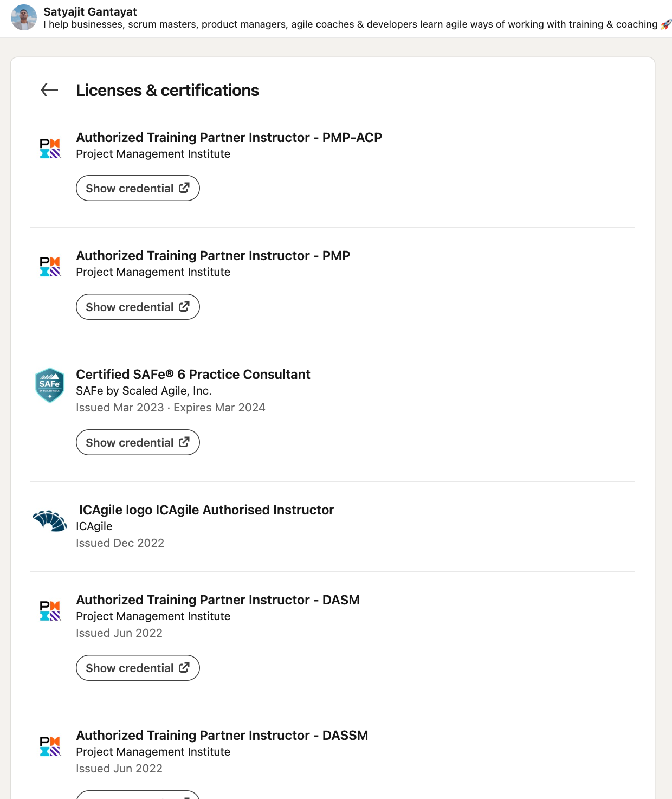Open Authorized Training Partner Instructor - PMP title
Viewport: 672px width, 799px height.
click(x=213, y=256)
